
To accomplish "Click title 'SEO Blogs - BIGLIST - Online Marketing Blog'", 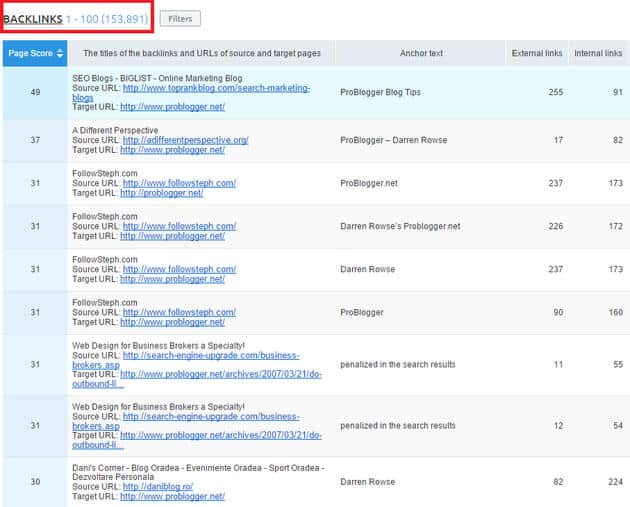I will point(157,78).
